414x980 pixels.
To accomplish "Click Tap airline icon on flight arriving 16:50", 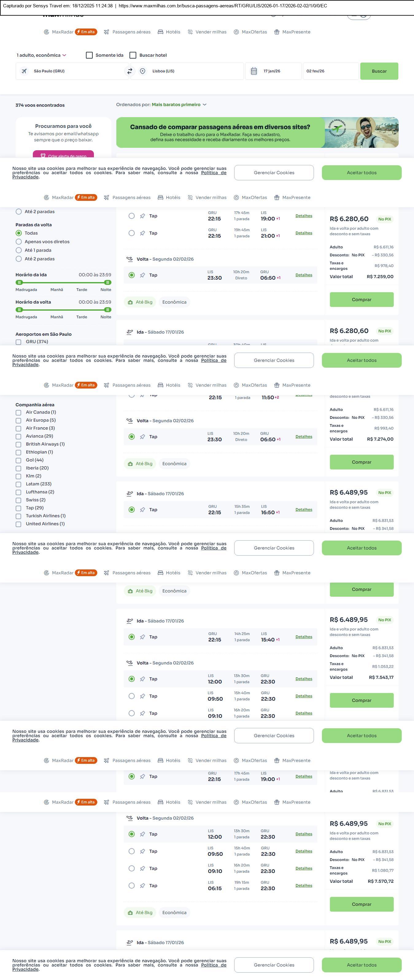I will click(x=142, y=510).
